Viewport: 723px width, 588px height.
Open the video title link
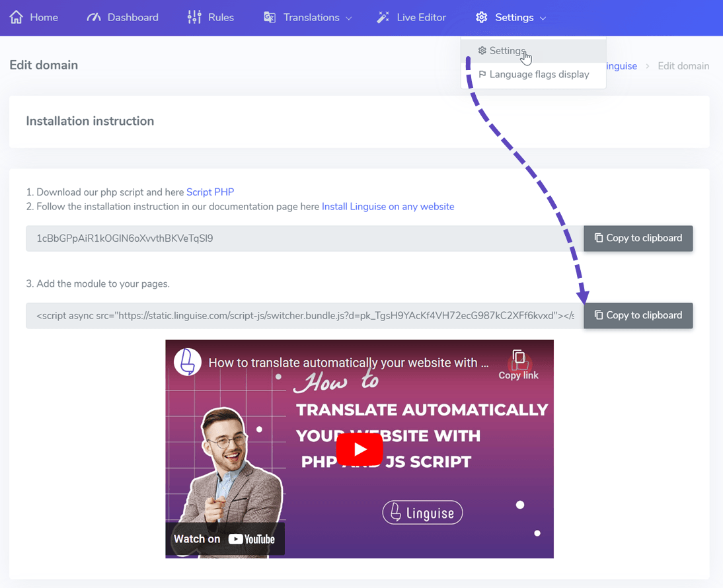[348, 363]
